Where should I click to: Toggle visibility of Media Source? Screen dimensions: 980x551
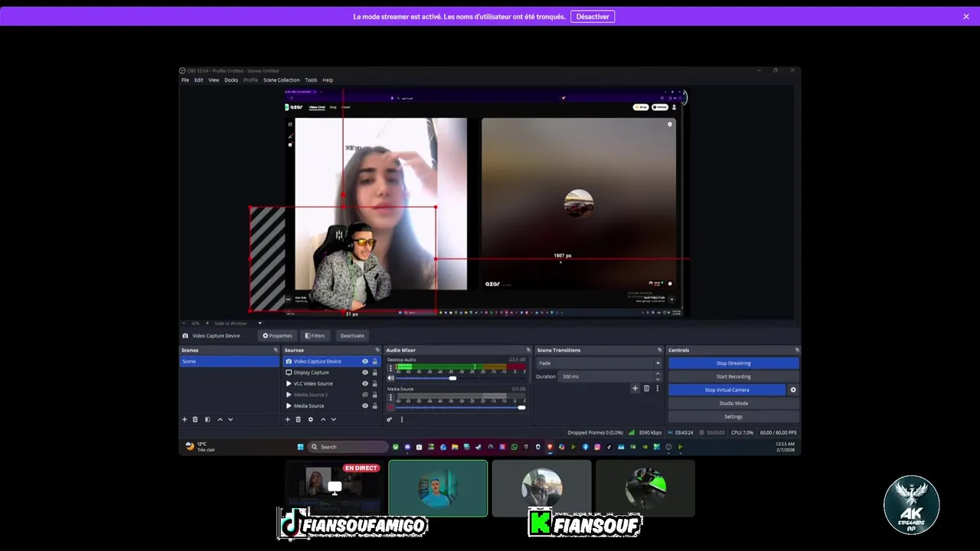365,406
